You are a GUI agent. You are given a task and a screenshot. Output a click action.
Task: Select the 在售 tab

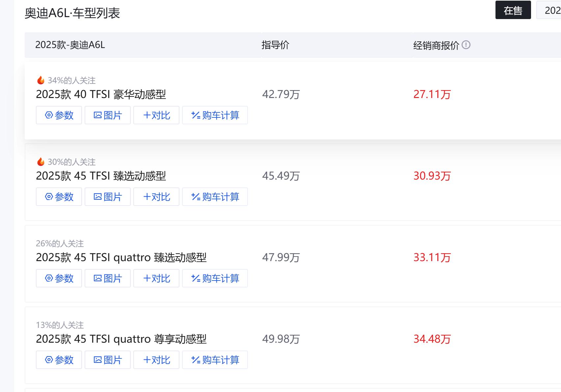coord(513,10)
